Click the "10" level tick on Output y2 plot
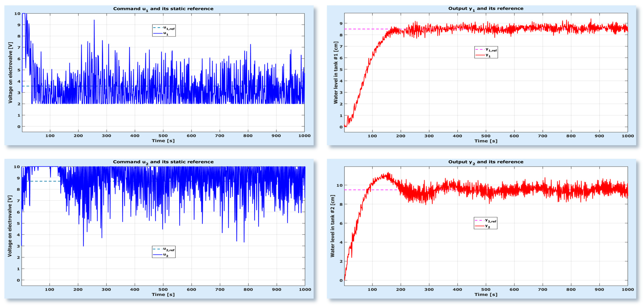The width and height of the screenshot is (644, 307). tap(340, 185)
